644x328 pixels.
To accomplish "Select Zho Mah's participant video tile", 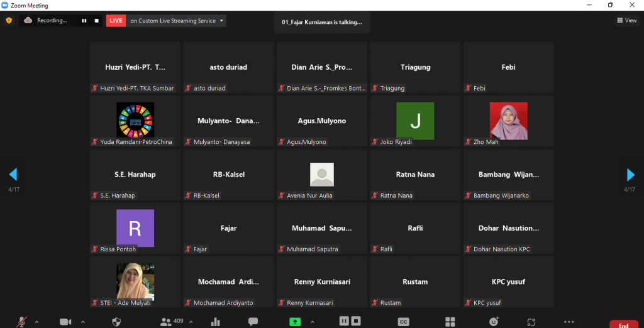I will tap(508, 121).
